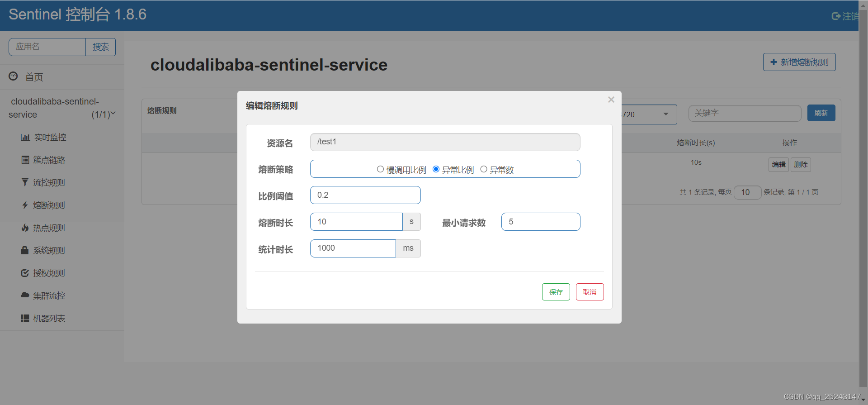Open 实时监控 menu item

coord(50,137)
